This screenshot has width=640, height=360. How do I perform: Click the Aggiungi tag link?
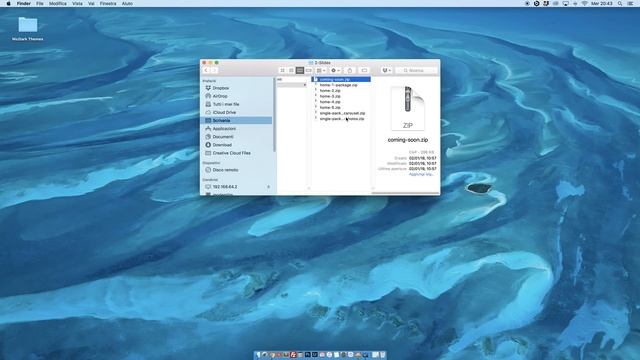coord(421,174)
